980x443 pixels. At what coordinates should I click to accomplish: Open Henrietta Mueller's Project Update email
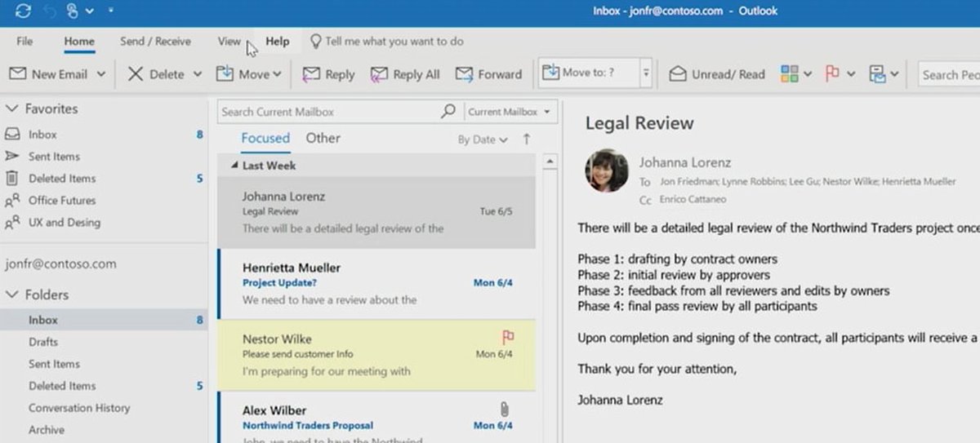coord(376,284)
